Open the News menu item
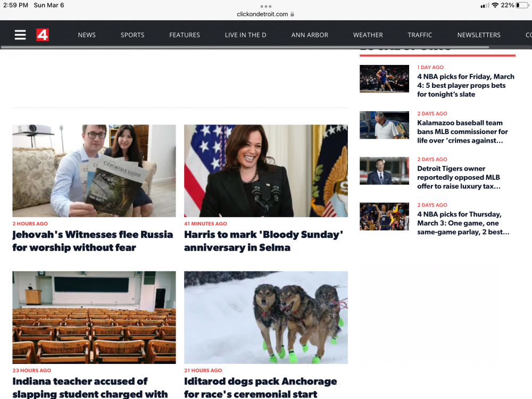 [x=87, y=35]
